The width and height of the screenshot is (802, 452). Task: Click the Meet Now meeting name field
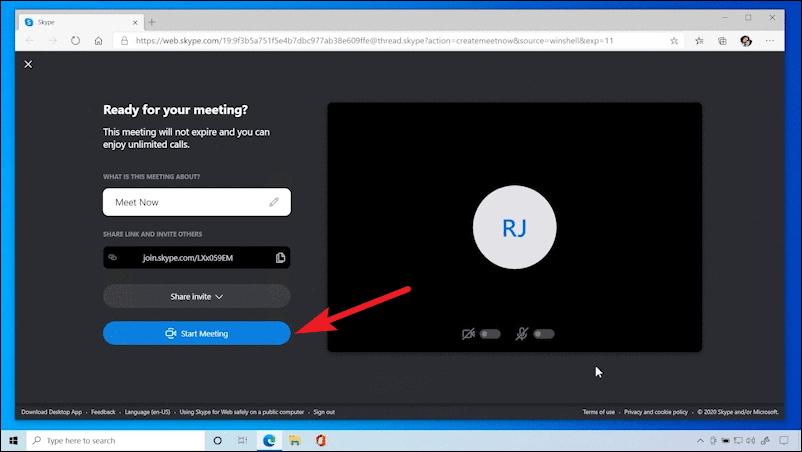tap(197, 202)
